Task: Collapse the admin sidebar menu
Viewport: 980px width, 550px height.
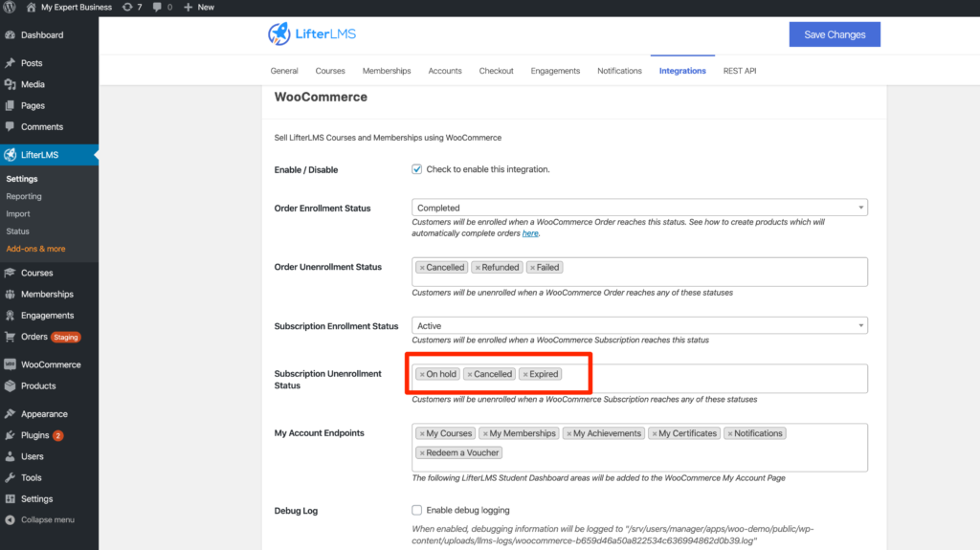Action: tap(47, 519)
